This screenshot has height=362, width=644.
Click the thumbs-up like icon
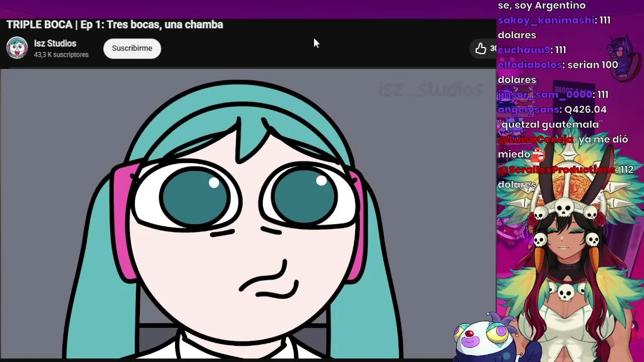[x=480, y=48]
